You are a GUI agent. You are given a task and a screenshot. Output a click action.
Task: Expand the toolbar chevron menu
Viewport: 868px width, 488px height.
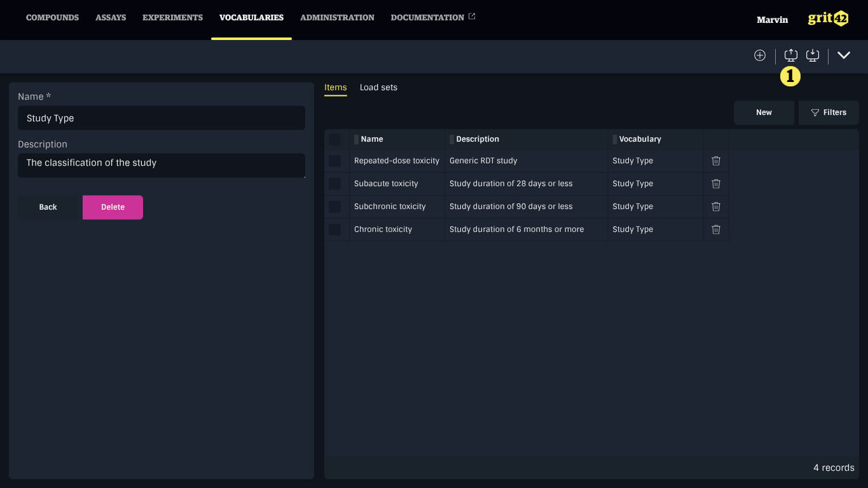pos(844,55)
